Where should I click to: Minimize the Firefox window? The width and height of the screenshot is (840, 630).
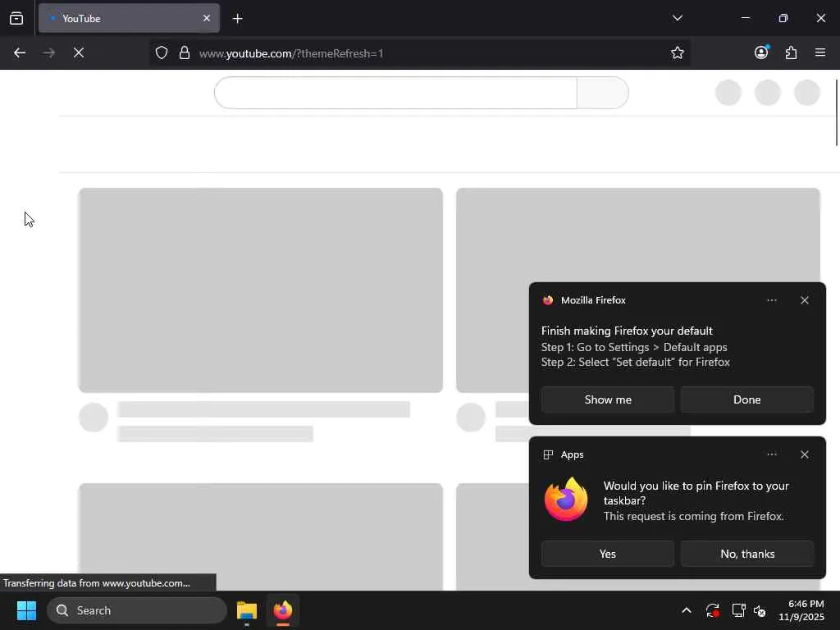coord(745,18)
